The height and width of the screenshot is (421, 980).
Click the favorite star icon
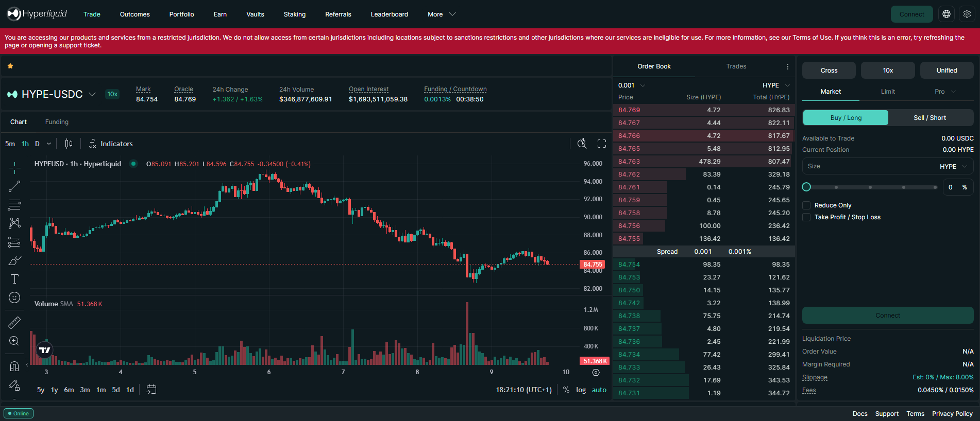10,66
